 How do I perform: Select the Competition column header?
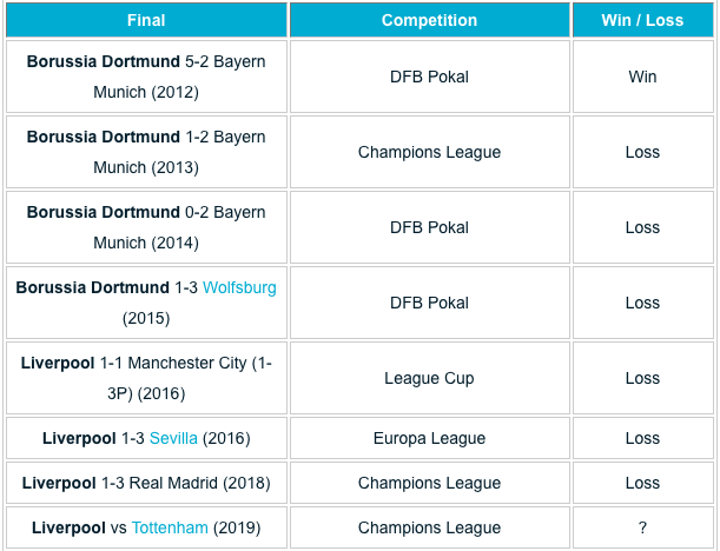coord(429,20)
